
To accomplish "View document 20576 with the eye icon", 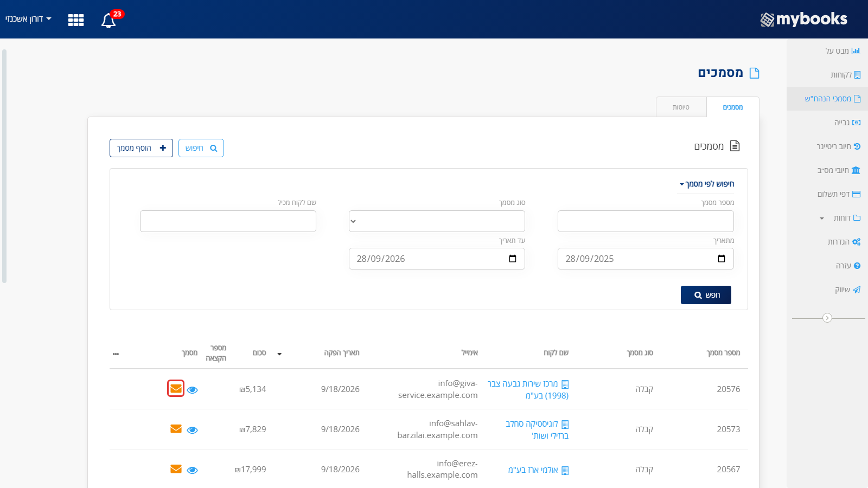I will click(x=193, y=390).
